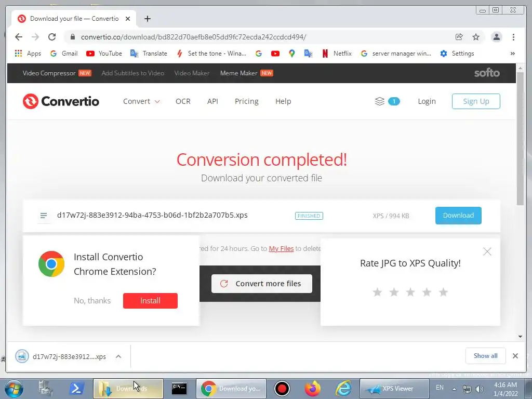Viewport: 532px width, 399px height.
Task: Close the Rate JPG to XPS popup
Action: click(x=487, y=251)
